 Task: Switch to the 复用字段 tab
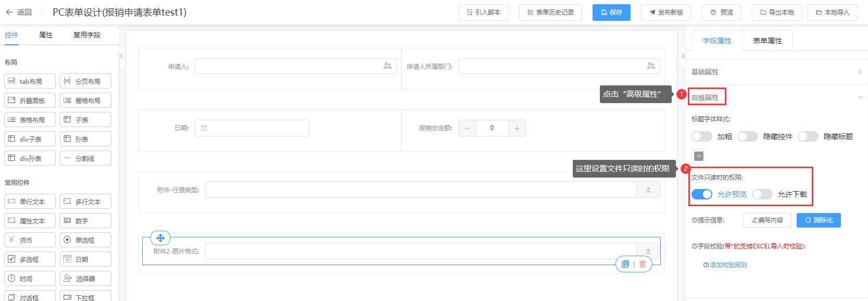click(87, 35)
